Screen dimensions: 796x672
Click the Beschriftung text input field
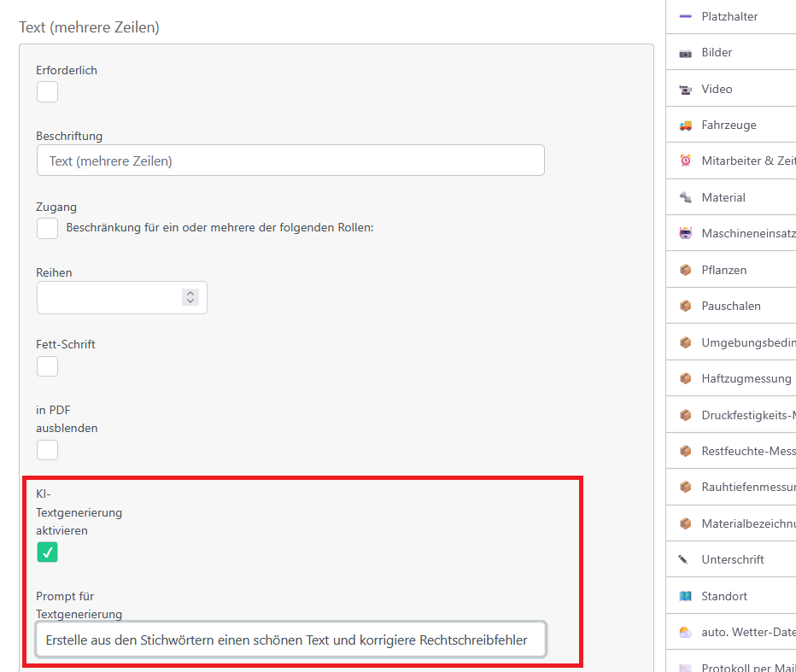(x=290, y=161)
